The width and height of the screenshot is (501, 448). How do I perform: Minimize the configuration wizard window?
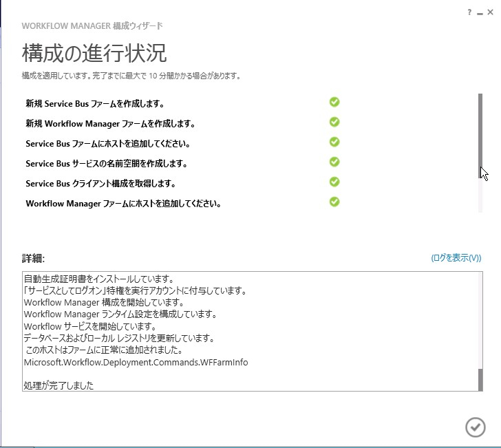tap(480, 14)
